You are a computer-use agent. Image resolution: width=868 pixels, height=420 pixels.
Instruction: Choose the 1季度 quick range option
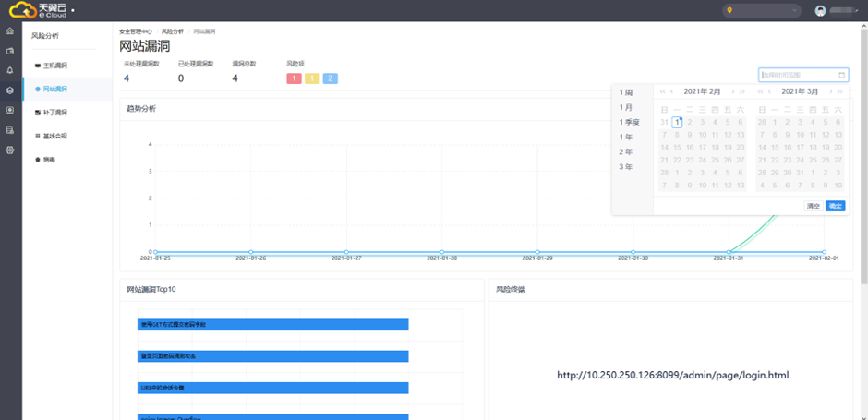click(630, 122)
